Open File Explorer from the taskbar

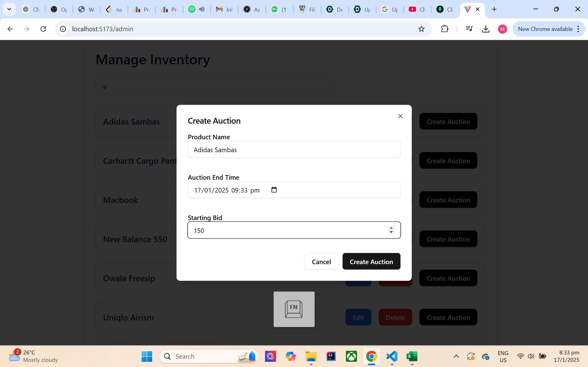311,356
